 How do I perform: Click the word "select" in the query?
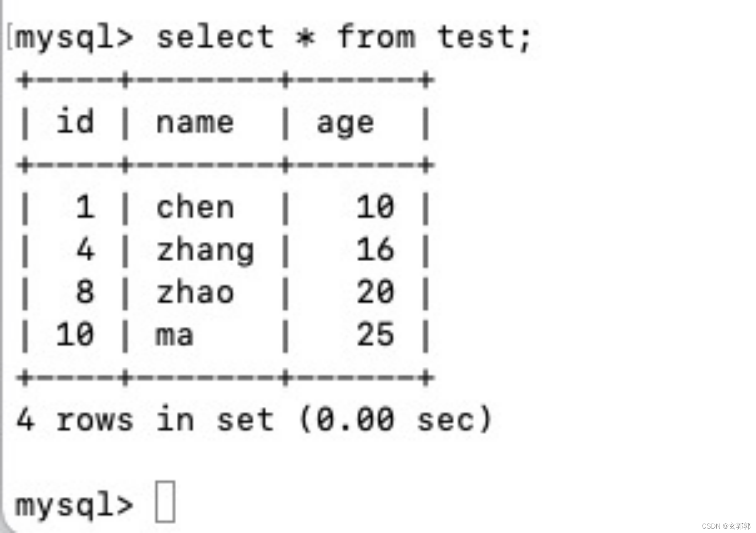coord(215,37)
